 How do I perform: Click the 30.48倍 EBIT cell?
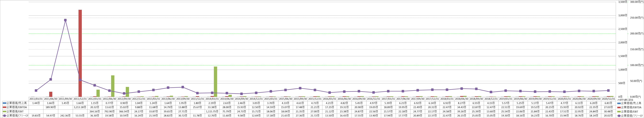608,112
